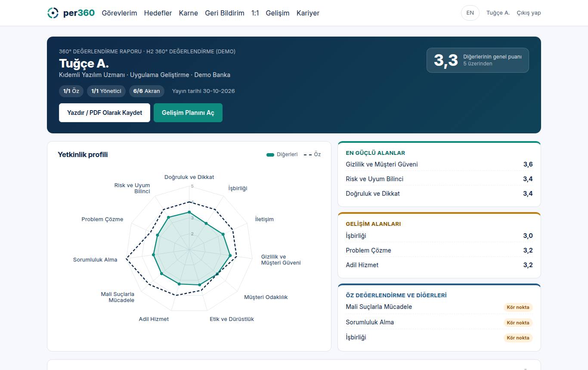Open the 1:1 section
Image resolution: width=588 pixels, height=370 pixels.
click(255, 13)
